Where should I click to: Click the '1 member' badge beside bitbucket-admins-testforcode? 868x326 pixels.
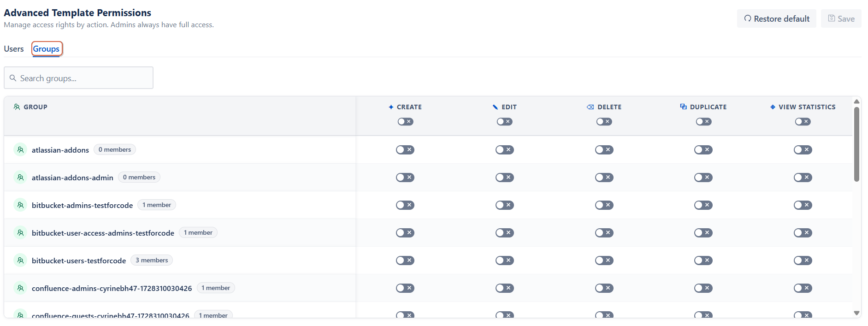[x=157, y=205]
